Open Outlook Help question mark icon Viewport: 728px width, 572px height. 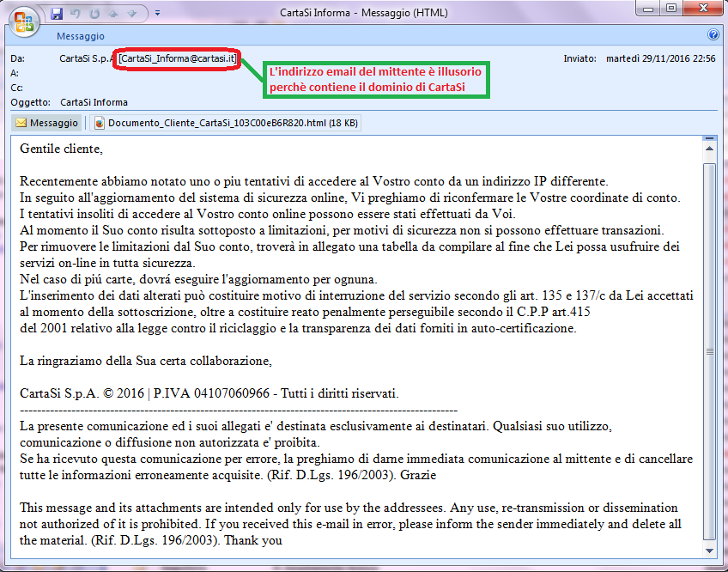[x=713, y=34]
